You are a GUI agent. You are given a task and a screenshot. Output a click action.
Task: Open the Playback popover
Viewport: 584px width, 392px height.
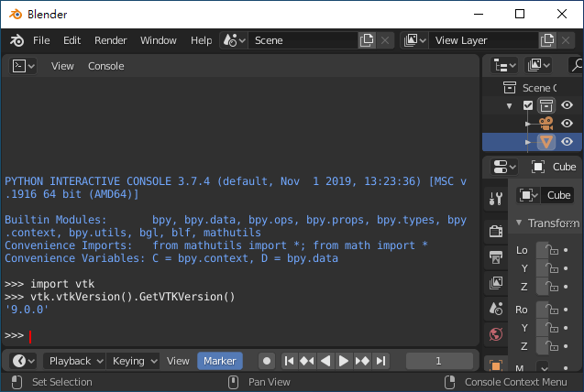(74, 361)
